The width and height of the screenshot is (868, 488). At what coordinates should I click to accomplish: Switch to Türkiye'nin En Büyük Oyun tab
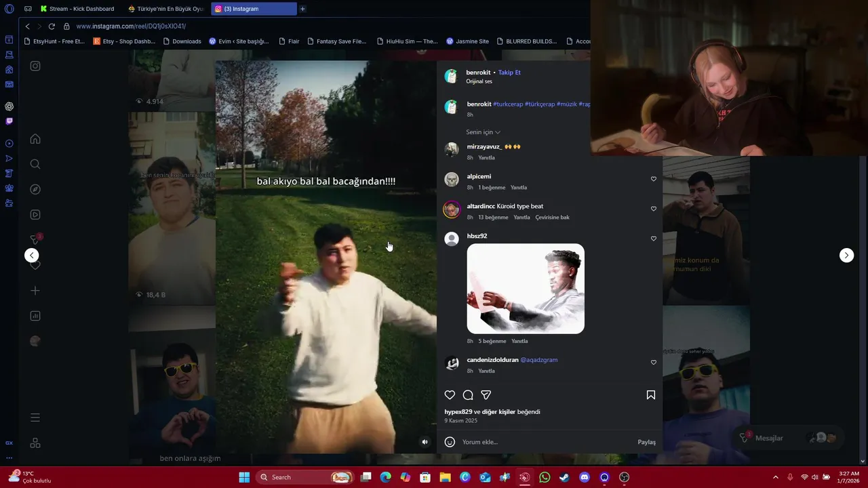click(166, 9)
